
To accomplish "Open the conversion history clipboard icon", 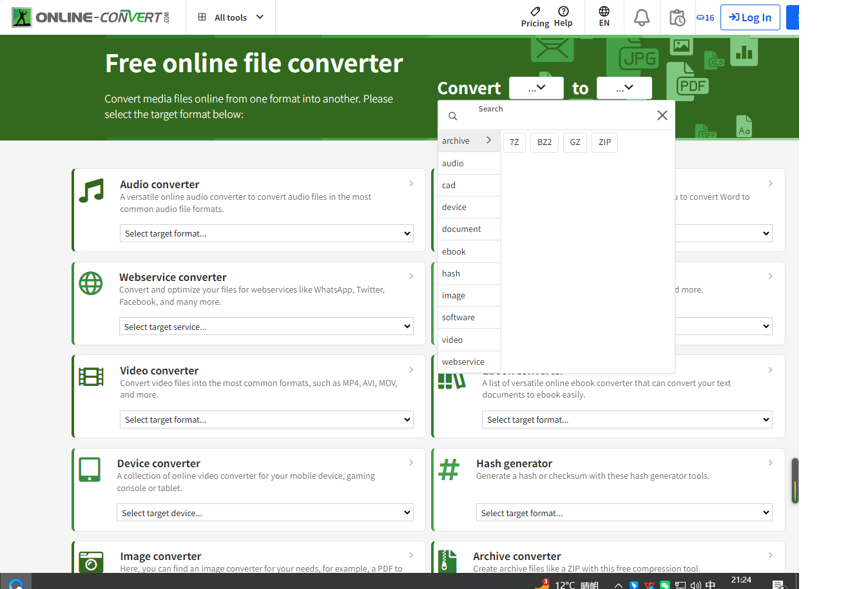I will (677, 17).
